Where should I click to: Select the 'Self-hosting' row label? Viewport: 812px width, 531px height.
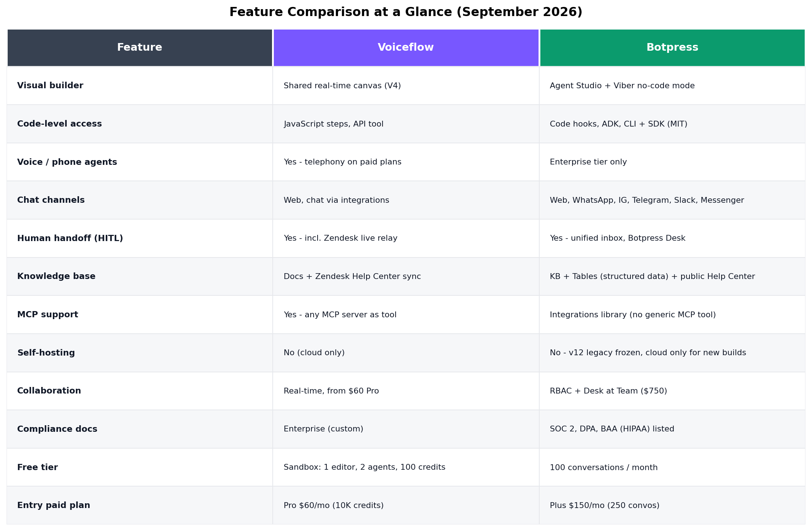coord(46,353)
